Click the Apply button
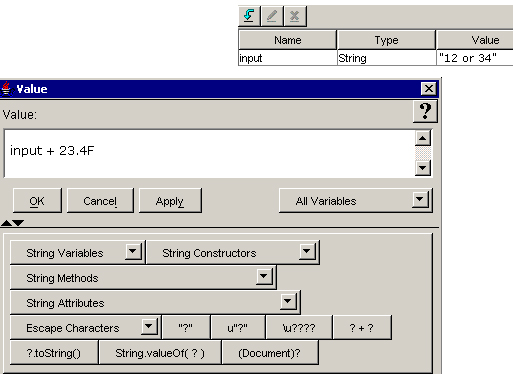 tap(170, 201)
